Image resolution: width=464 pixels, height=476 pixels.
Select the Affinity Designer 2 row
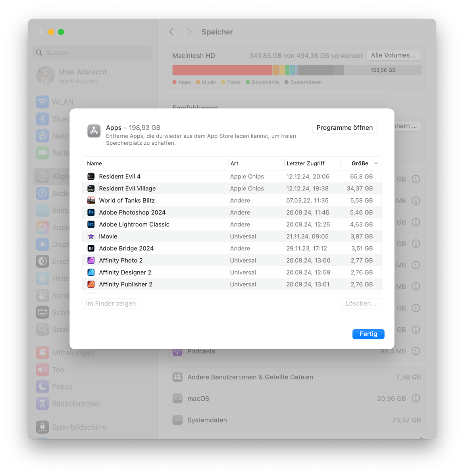pyautogui.click(x=232, y=272)
